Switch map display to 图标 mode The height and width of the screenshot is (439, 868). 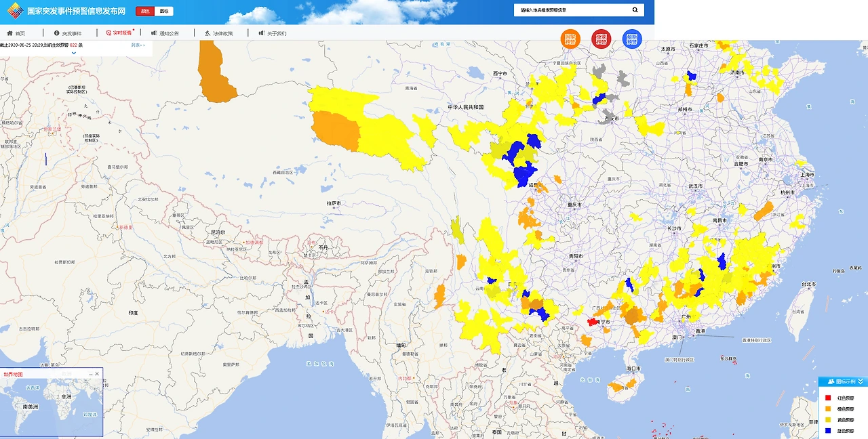163,12
